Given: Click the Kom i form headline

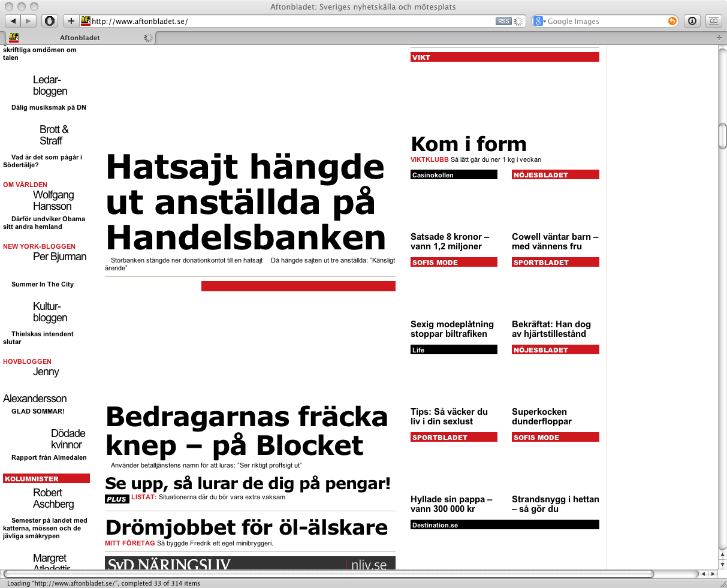Looking at the screenshot, I should point(469,144).
